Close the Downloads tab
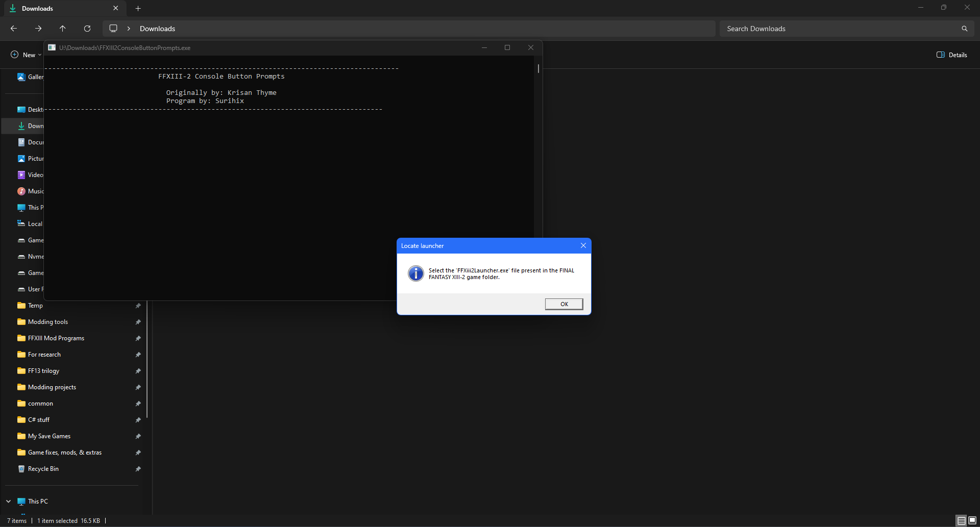Viewport: 980px width, 527px height. point(116,8)
